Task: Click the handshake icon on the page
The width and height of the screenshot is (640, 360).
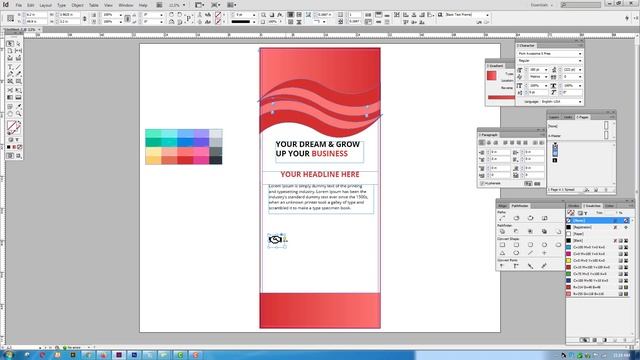Action: coord(276,240)
